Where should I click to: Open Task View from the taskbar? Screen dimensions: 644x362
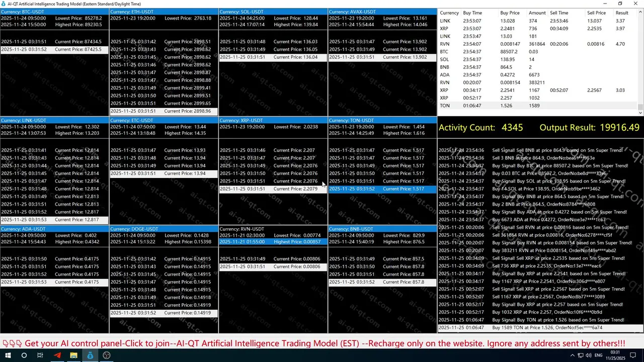[40, 355]
